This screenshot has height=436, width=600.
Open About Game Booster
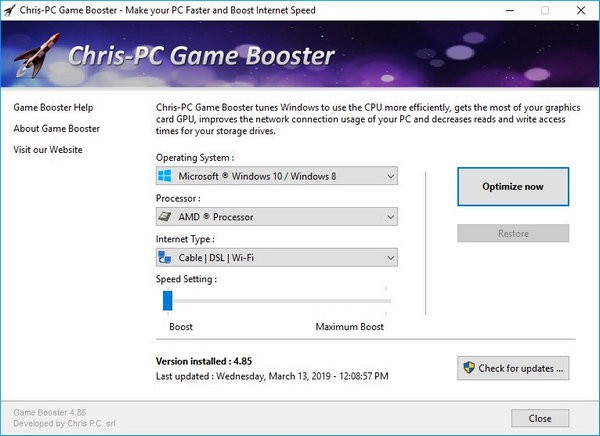click(57, 129)
